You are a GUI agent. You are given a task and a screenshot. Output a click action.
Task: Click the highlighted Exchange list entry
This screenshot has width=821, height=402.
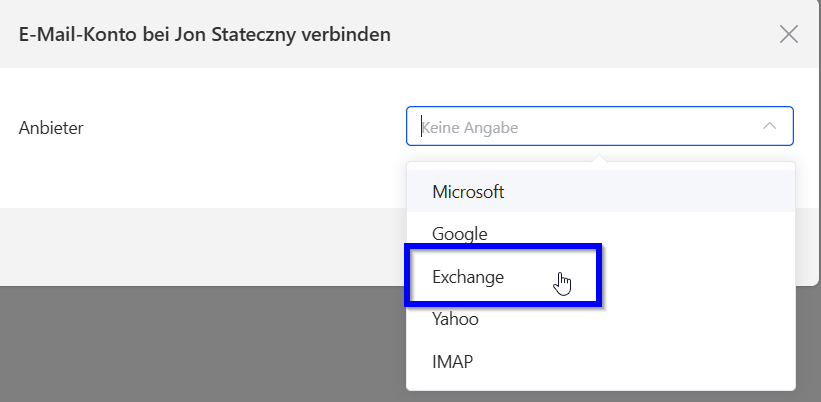click(x=468, y=277)
